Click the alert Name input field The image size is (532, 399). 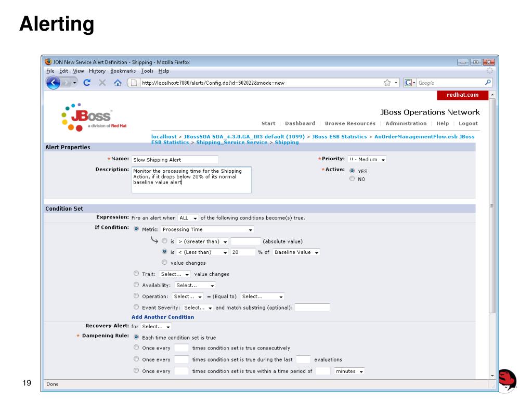pyautogui.click(x=175, y=160)
